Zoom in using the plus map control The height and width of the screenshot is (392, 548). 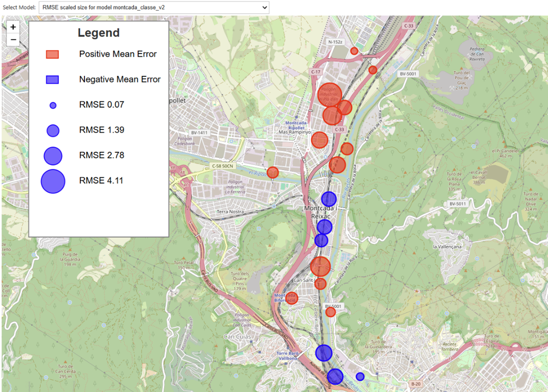(x=13, y=27)
